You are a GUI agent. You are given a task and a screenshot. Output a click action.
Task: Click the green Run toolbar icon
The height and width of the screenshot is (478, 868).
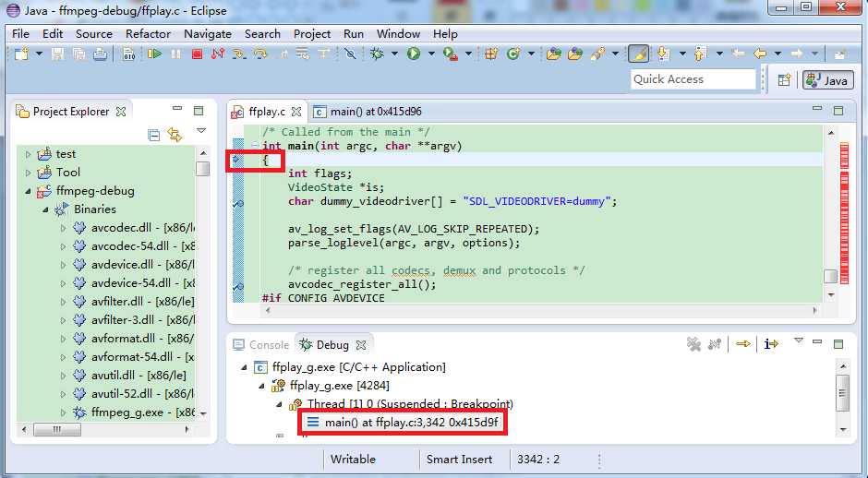click(414, 54)
